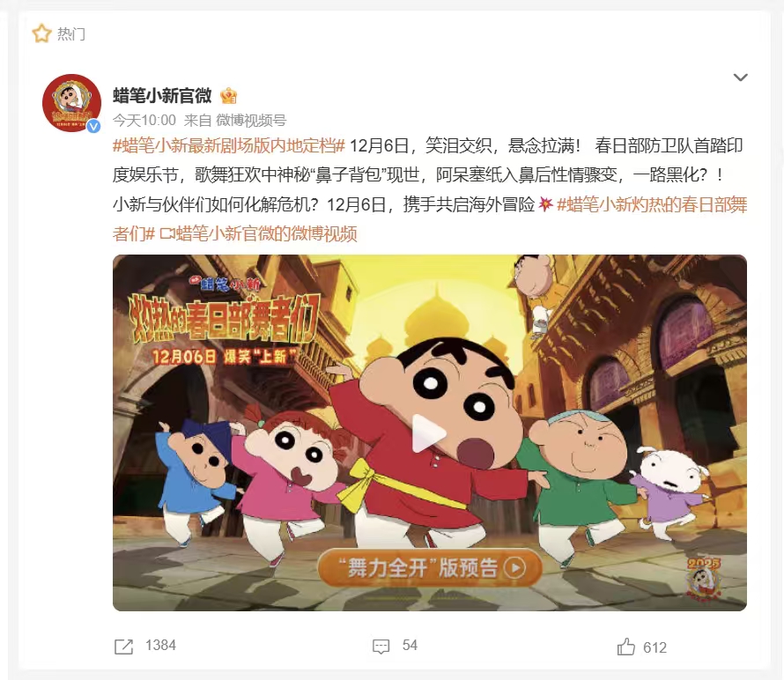This screenshot has height=680, width=784.
Task: Click the video camera icon before the video link
Action: coord(167,233)
